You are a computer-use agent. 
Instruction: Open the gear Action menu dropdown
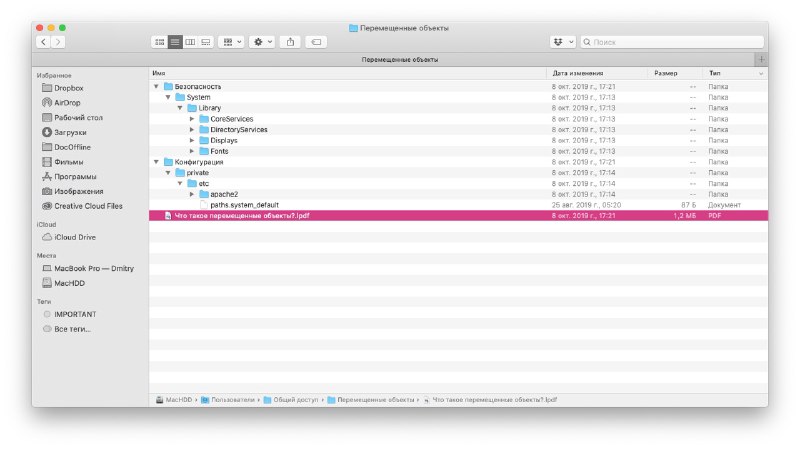click(262, 42)
